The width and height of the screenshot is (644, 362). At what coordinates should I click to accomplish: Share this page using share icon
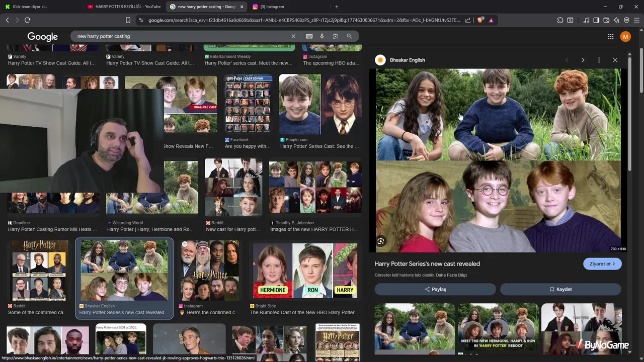tap(468, 20)
